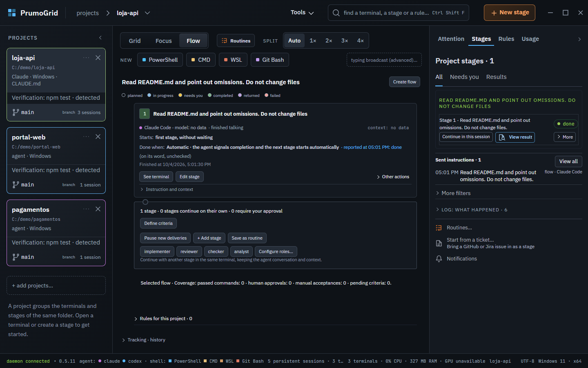Switch to the Attention tab

click(x=451, y=39)
